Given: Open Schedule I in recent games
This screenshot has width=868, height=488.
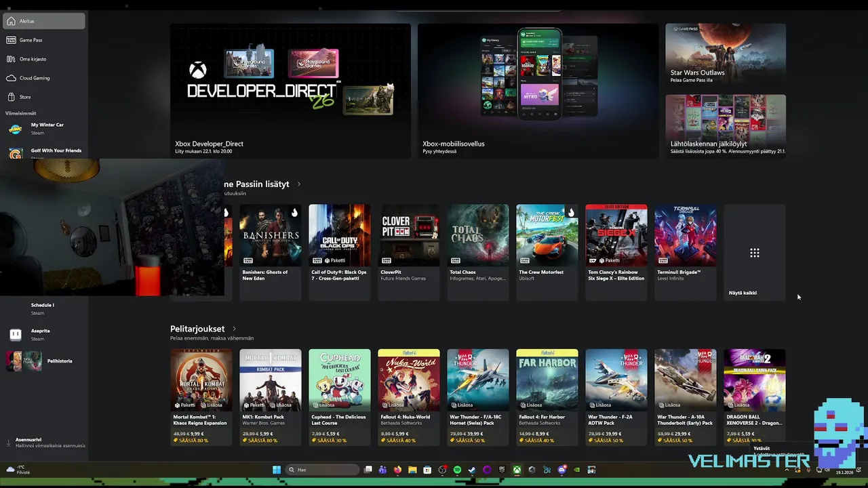Looking at the screenshot, I should click(44, 308).
